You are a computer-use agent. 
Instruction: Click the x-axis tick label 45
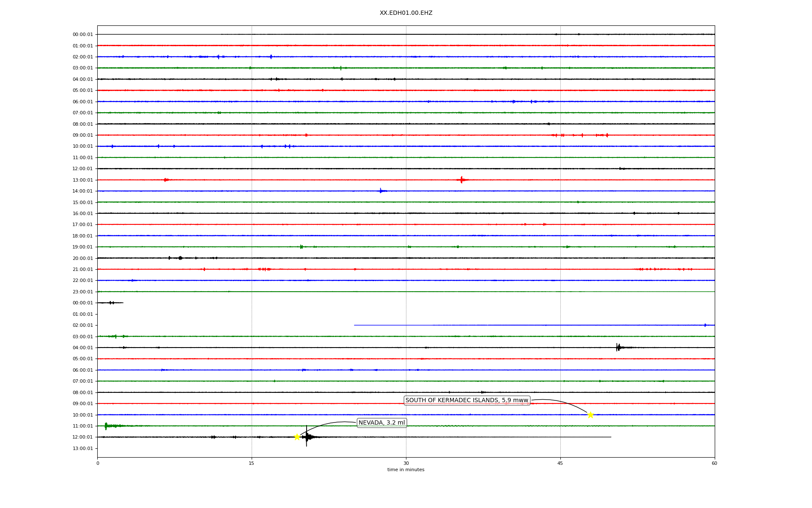(x=560, y=463)
